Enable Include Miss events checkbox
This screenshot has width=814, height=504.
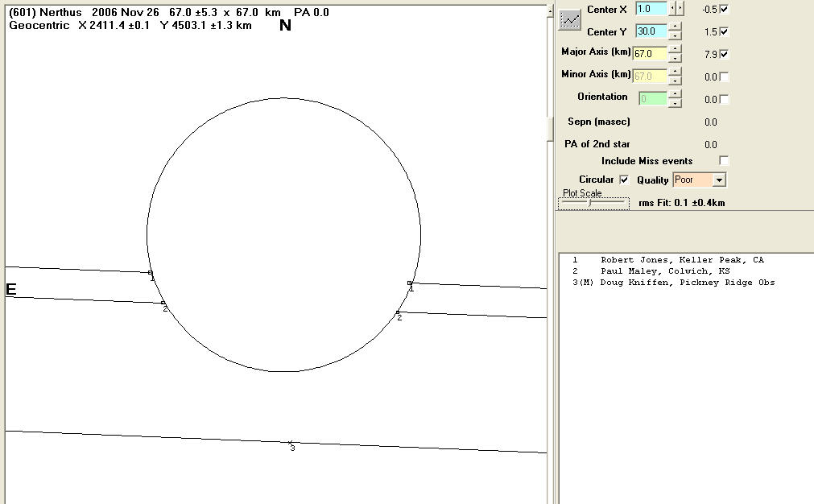724,160
